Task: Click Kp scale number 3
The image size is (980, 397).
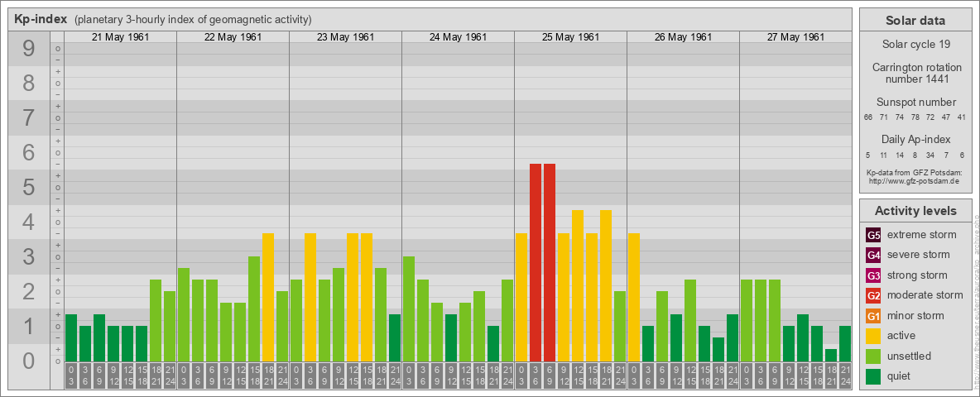Action: [x=29, y=256]
